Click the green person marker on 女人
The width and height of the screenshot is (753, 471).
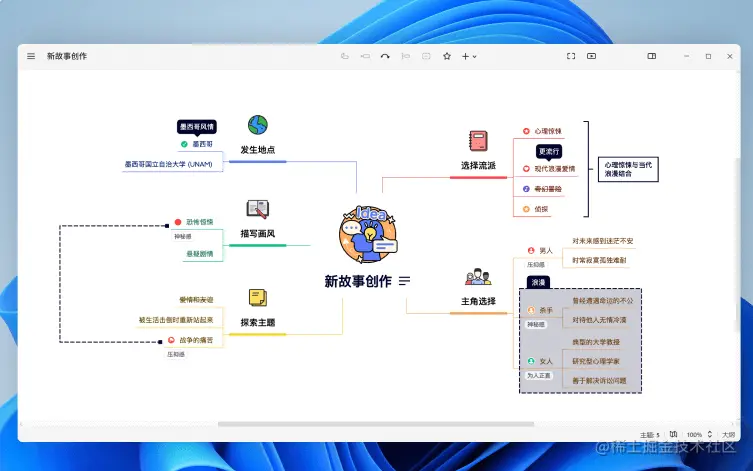coord(531,361)
